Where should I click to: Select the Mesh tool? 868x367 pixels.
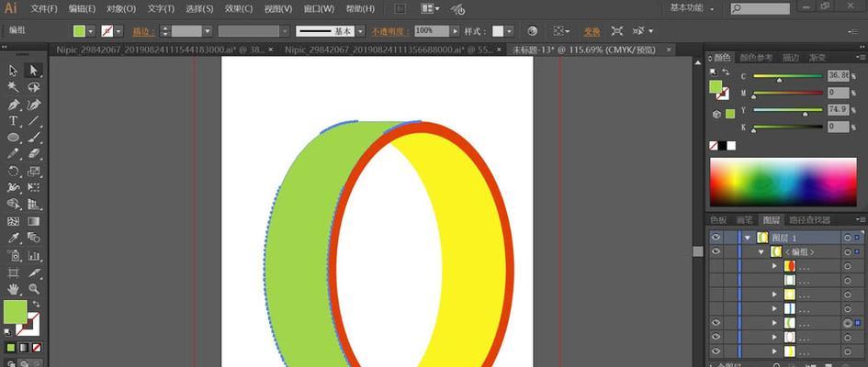(13, 221)
